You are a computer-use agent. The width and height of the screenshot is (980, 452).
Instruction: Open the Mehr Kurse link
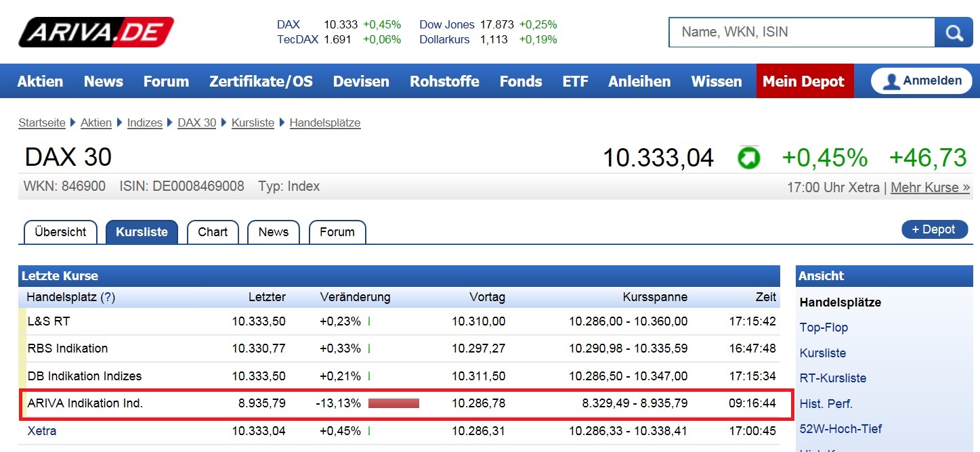tap(930, 187)
